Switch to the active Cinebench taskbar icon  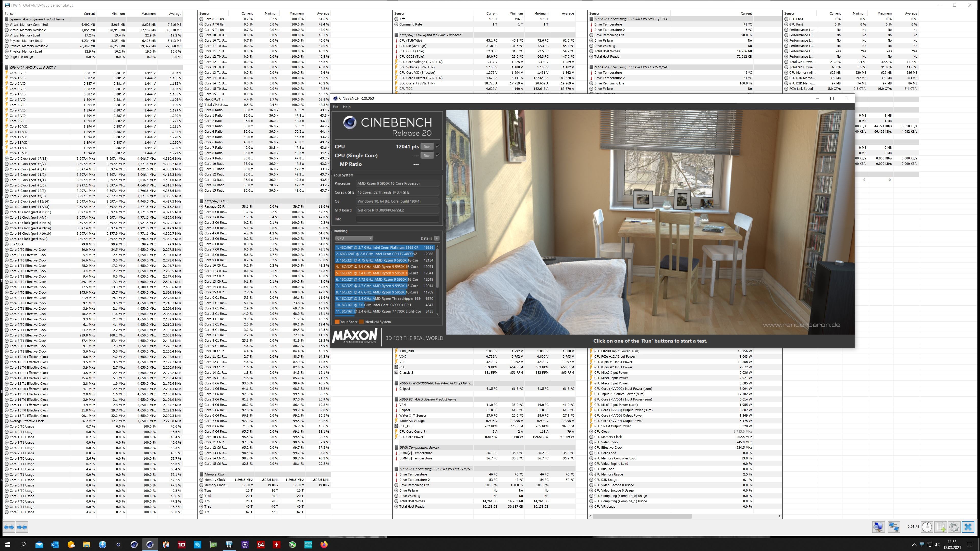point(150,545)
